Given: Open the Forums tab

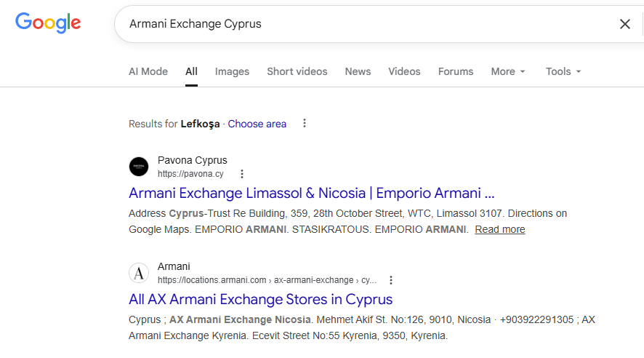Looking at the screenshot, I should coord(456,71).
